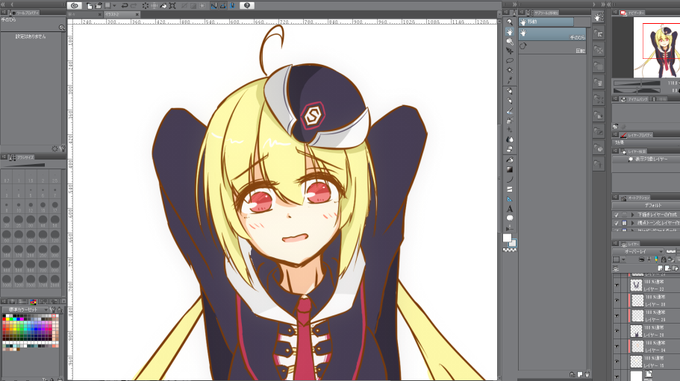Select the Move Layer tool
The height and width of the screenshot is (381, 680).
(510, 51)
